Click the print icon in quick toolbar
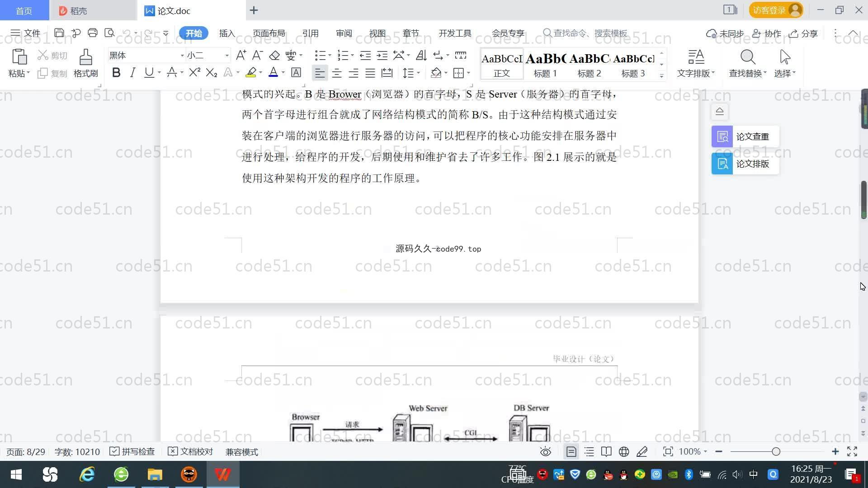This screenshot has height=488, width=868. (93, 33)
